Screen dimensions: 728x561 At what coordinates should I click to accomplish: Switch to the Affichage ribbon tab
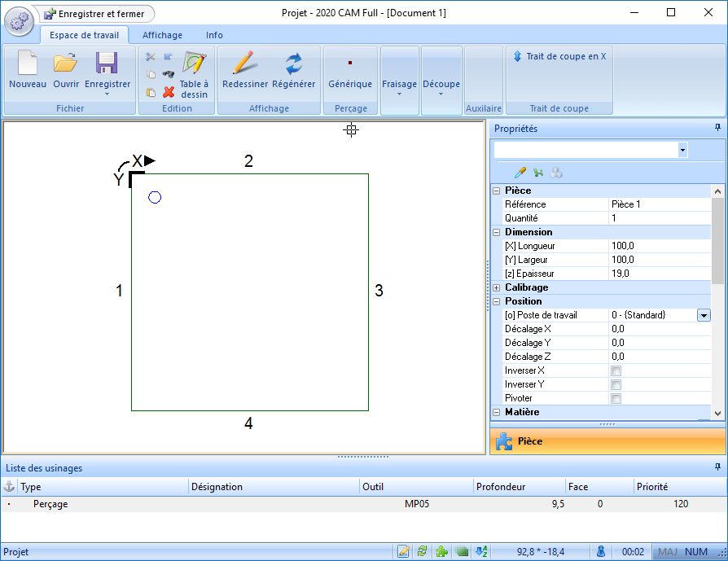[x=162, y=35]
